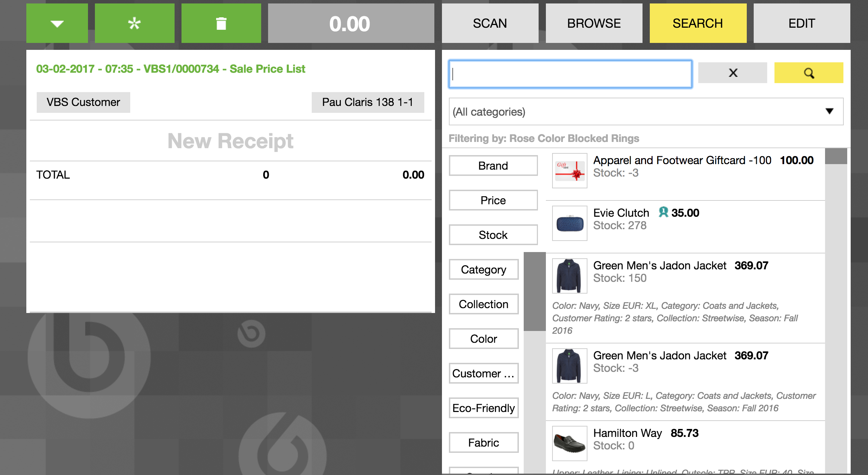The height and width of the screenshot is (475, 868).
Task: Expand the Brand filter
Action: [493, 165]
